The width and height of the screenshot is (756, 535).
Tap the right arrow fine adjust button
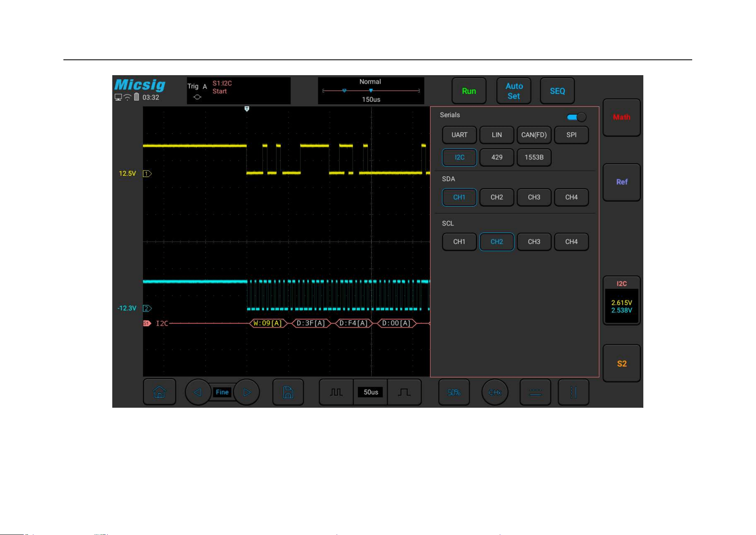click(x=247, y=392)
